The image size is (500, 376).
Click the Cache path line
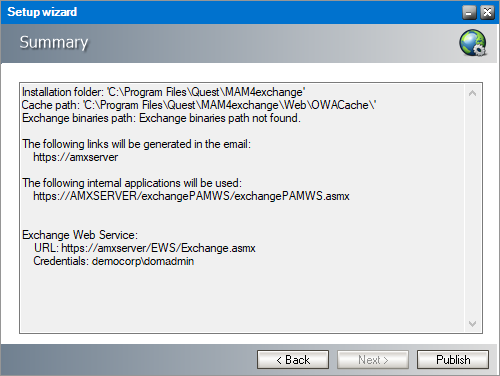tap(199, 105)
